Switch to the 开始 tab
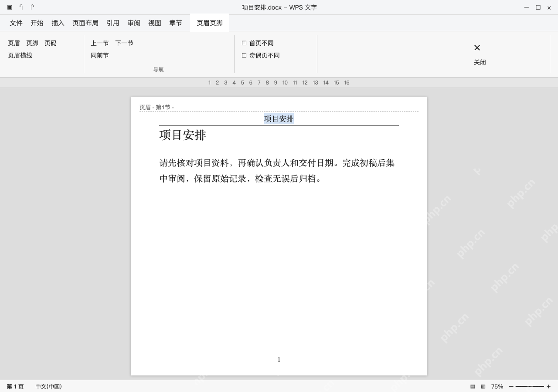Screen dimensions: 558x392 point(37,23)
